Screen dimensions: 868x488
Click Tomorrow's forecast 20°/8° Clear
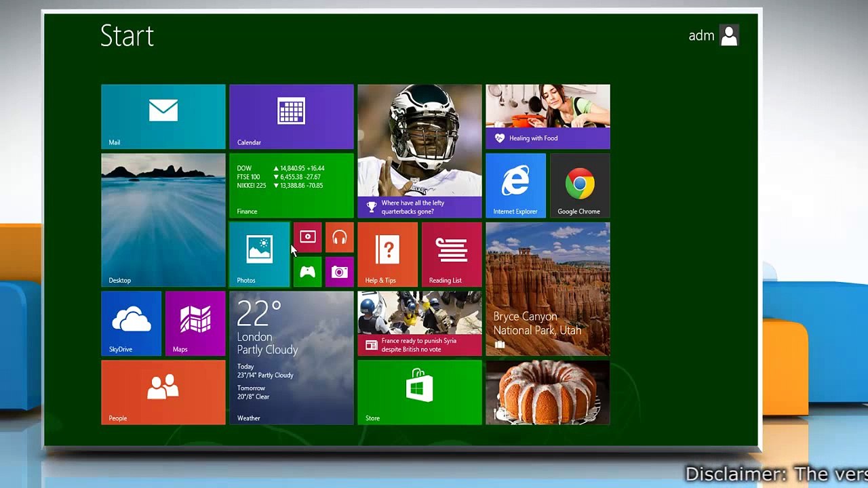coord(253,392)
